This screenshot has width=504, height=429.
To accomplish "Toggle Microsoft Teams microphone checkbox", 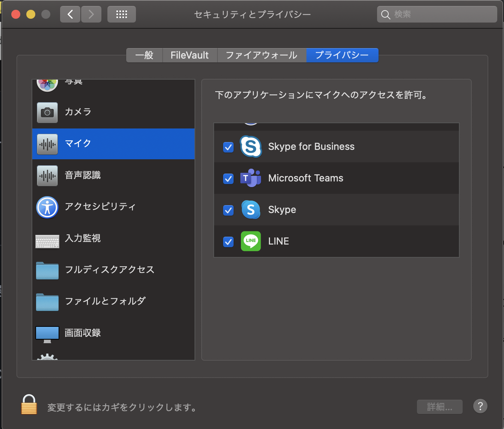I will pos(228,178).
